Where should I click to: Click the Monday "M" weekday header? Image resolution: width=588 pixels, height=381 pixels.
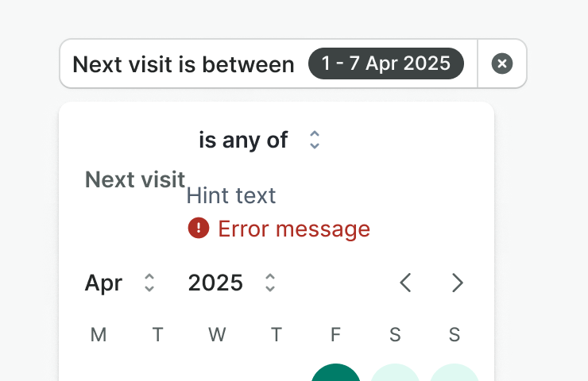coord(99,335)
